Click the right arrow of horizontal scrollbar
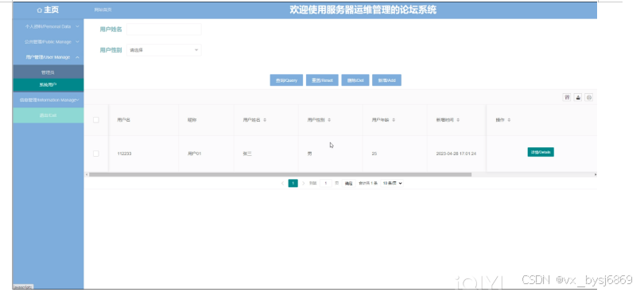Screen dimensions: 644x292 pyautogui.click(x=596, y=174)
